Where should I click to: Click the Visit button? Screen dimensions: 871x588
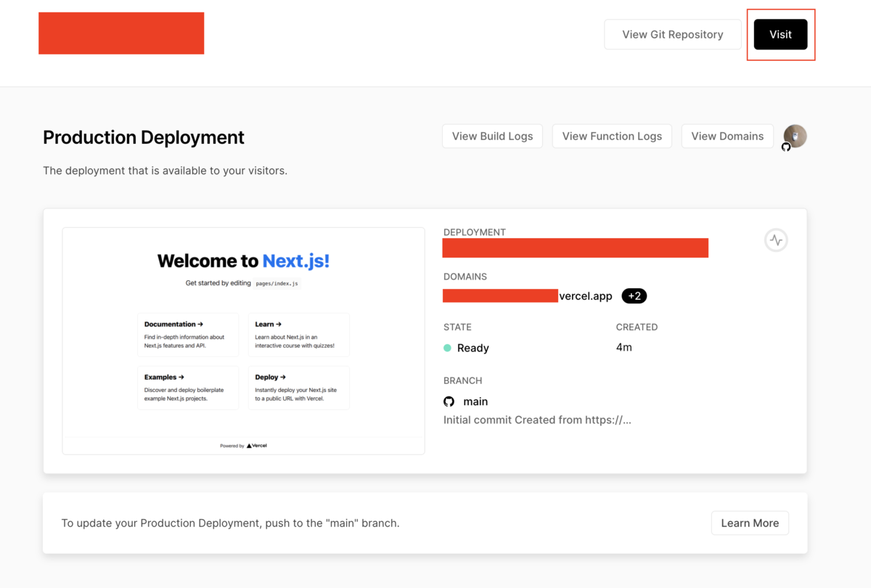tap(780, 34)
